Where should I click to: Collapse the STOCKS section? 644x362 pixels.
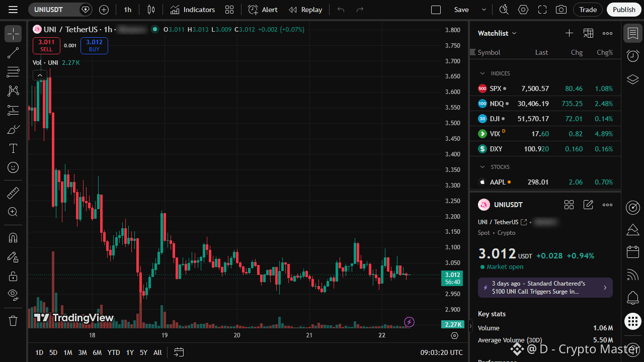(x=482, y=167)
